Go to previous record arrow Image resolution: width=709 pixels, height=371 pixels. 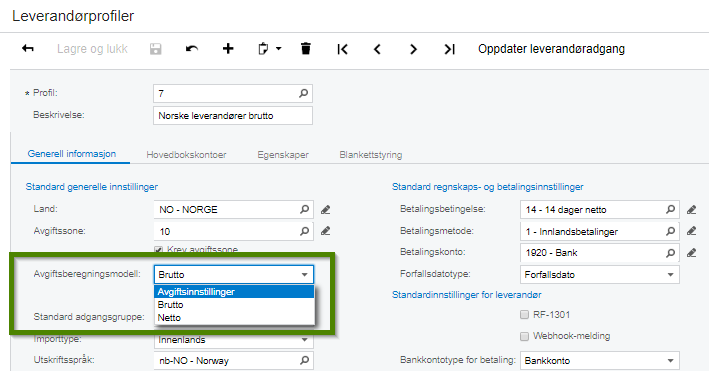click(377, 49)
